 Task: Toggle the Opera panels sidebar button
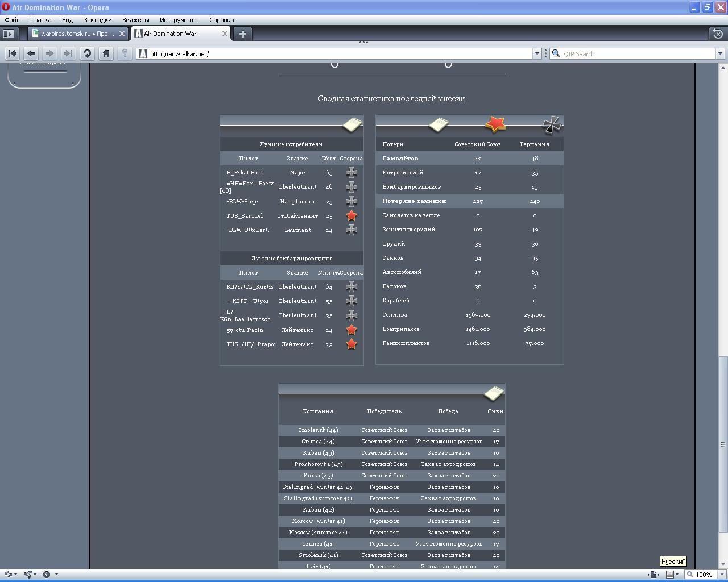(9, 34)
